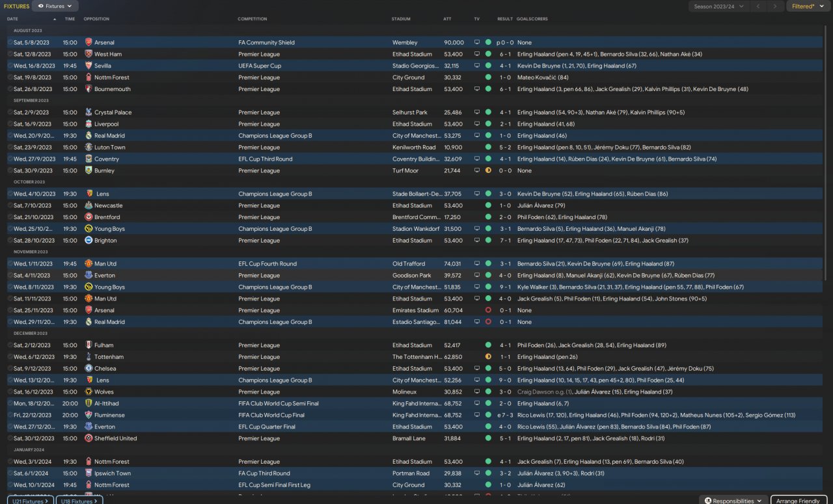Click the Tottenham club badge
The width and height of the screenshot is (833, 504).
click(x=88, y=357)
